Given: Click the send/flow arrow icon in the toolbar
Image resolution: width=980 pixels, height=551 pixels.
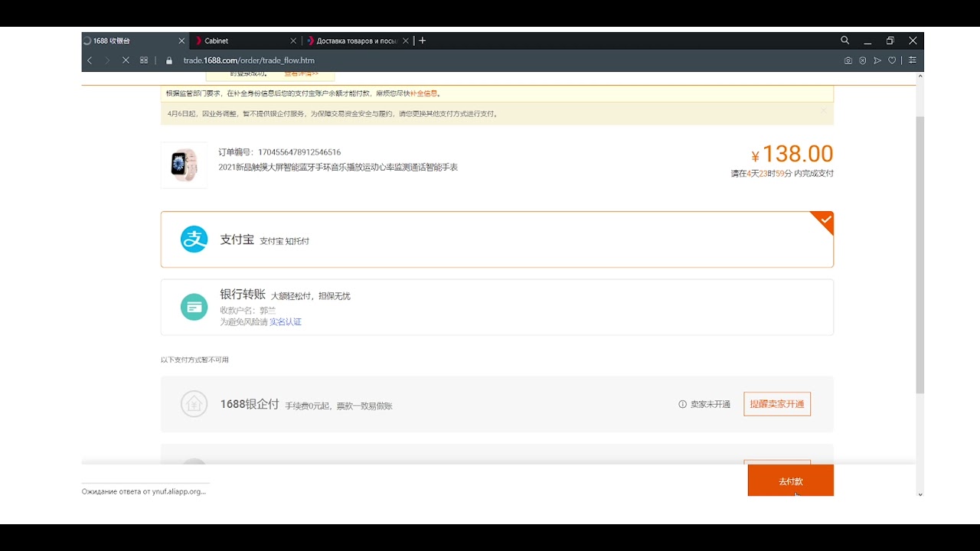Looking at the screenshot, I should pyautogui.click(x=877, y=60).
